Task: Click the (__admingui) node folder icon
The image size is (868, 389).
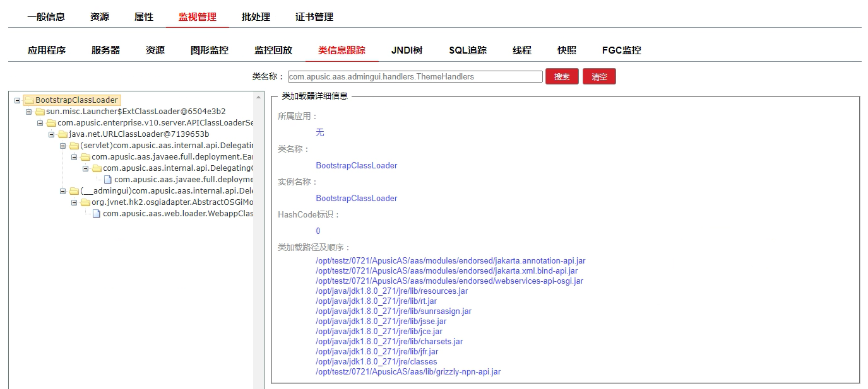Action: (74, 191)
